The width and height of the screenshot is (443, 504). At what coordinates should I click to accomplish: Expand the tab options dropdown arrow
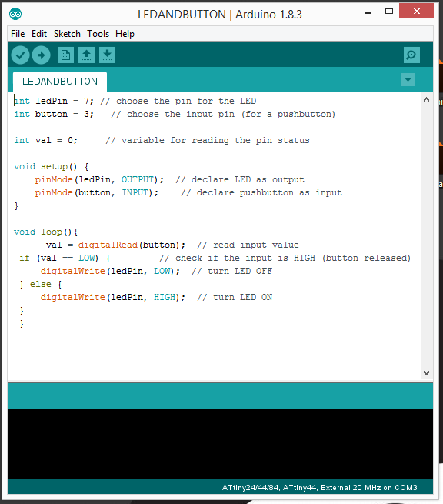click(408, 80)
